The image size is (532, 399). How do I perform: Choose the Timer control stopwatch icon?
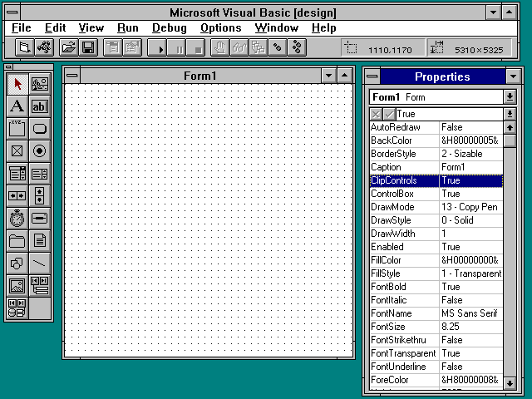[17, 219]
